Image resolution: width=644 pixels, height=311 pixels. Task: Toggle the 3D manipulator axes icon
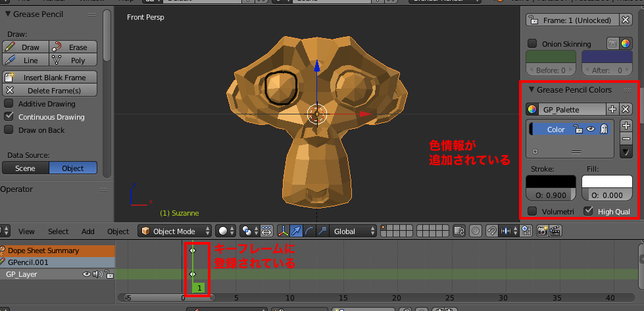pos(284,231)
